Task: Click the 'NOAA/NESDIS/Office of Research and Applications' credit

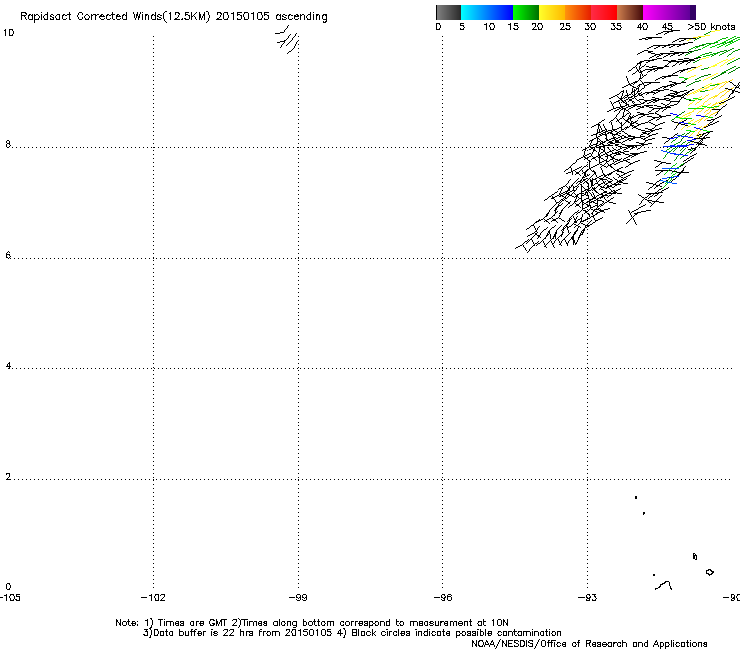Action: tap(589, 644)
